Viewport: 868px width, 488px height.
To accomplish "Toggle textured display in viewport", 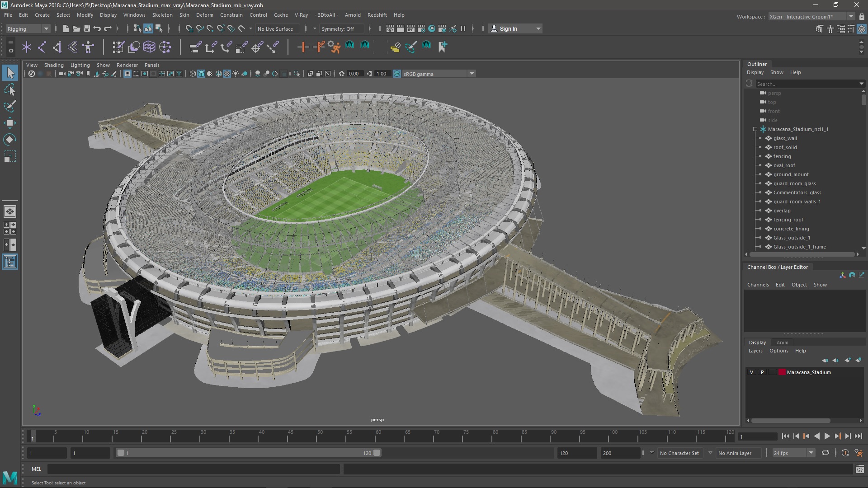I will click(227, 74).
